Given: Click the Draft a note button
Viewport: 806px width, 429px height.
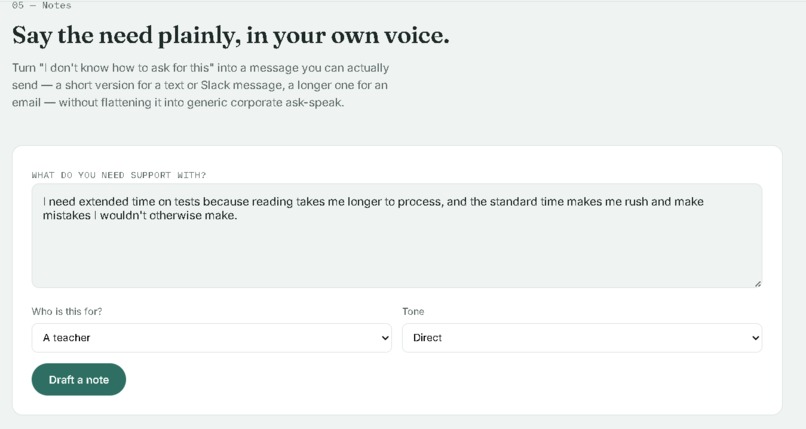Looking at the screenshot, I should point(79,380).
